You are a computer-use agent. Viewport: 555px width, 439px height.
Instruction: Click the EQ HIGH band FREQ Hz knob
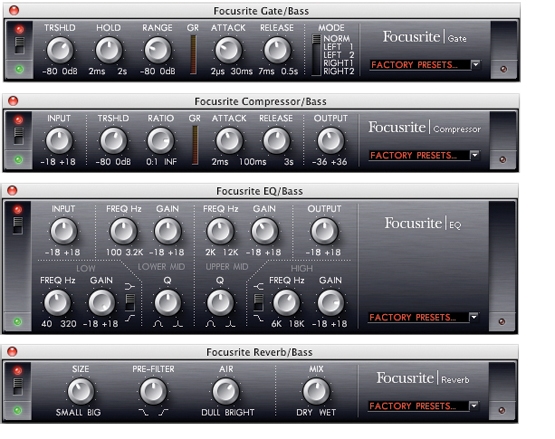click(x=286, y=303)
